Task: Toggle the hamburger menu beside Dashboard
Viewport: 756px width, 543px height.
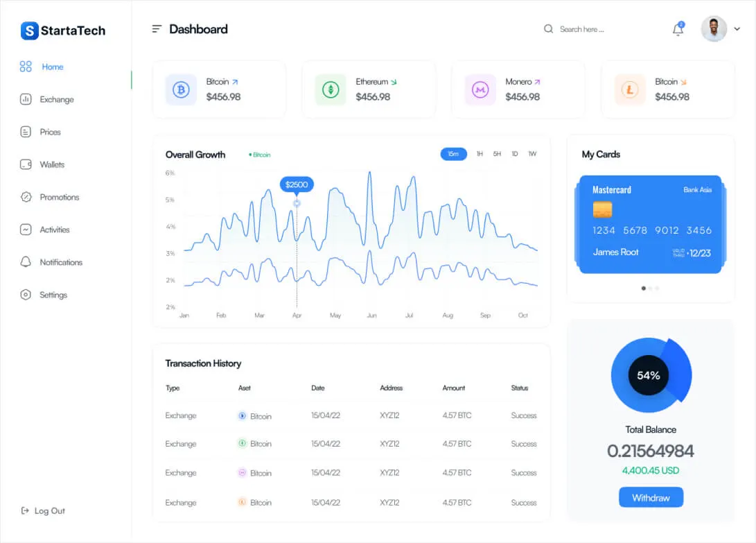Action: pyautogui.click(x=157, y=29)
